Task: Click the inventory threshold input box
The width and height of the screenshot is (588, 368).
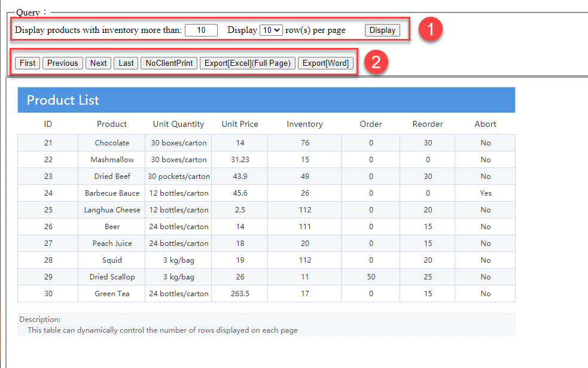Action: click(201, 29)
